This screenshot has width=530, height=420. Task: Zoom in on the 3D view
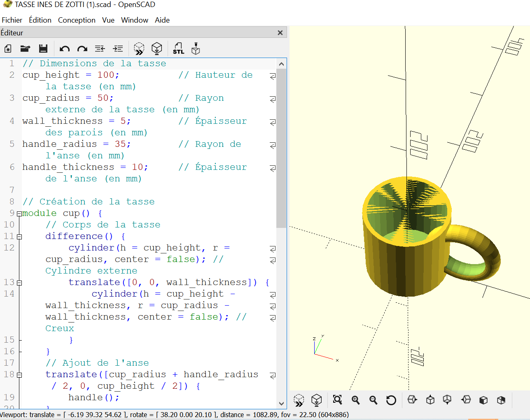[356, 400]
